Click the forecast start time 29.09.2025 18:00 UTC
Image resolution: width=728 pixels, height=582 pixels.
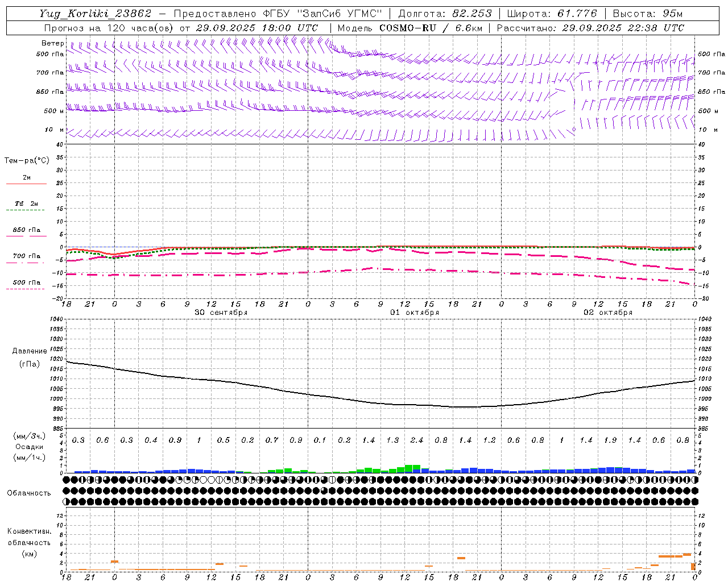257,28
